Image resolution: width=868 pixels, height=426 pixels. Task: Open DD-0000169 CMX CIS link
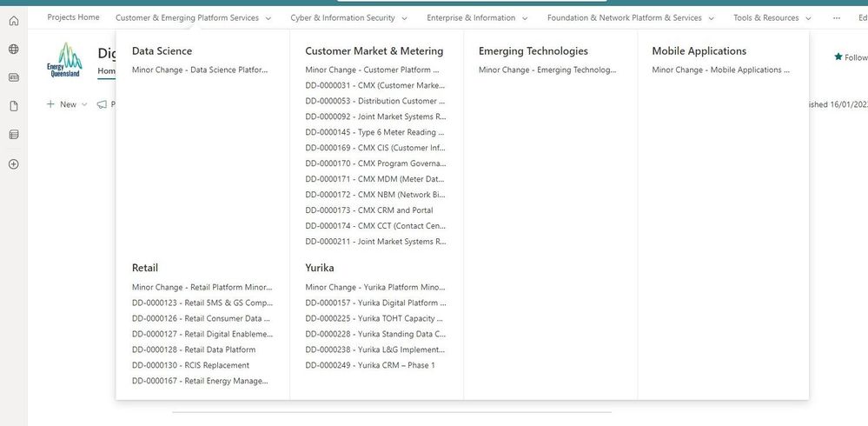click(x=375, y=148)
